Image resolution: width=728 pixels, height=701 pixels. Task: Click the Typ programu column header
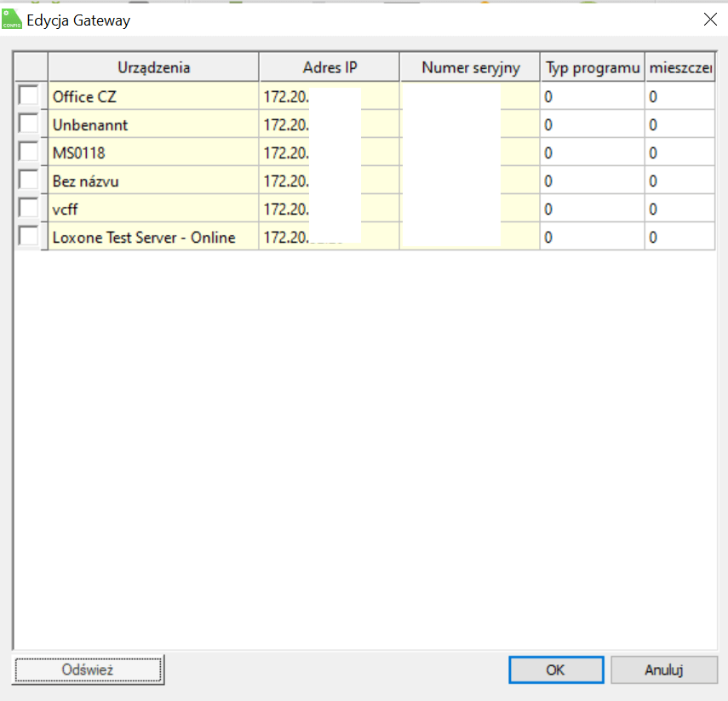592,67
